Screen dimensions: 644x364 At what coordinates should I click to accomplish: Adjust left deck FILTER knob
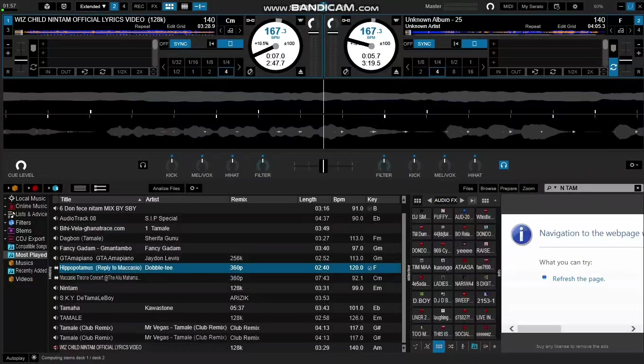pyautogui.click(x=262, y=164)
